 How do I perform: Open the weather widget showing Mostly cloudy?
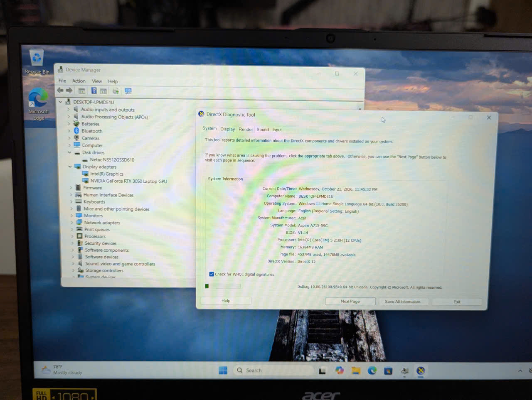(x=62, y=370)
